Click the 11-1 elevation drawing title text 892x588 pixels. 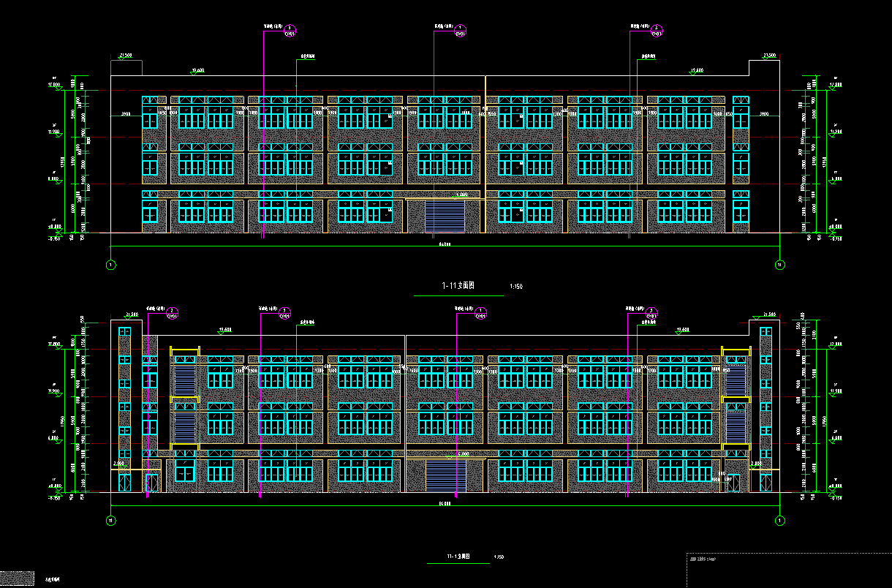coord(458,557)
